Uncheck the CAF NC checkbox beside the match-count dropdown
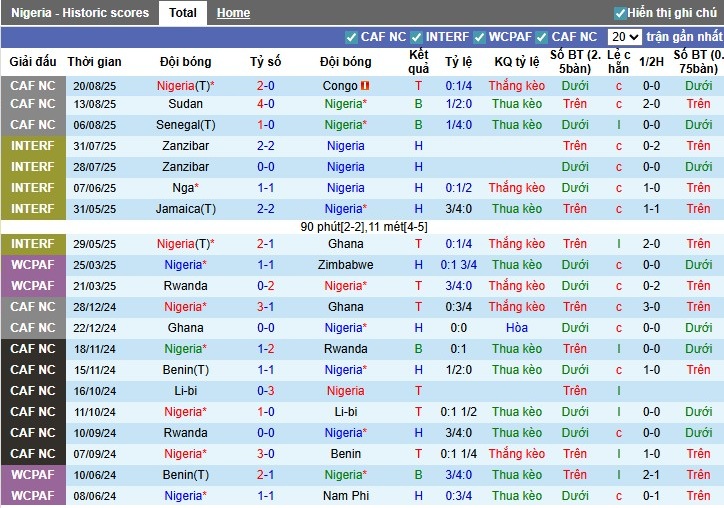This screenshot has width=724, height=508. tap(542, 37)
